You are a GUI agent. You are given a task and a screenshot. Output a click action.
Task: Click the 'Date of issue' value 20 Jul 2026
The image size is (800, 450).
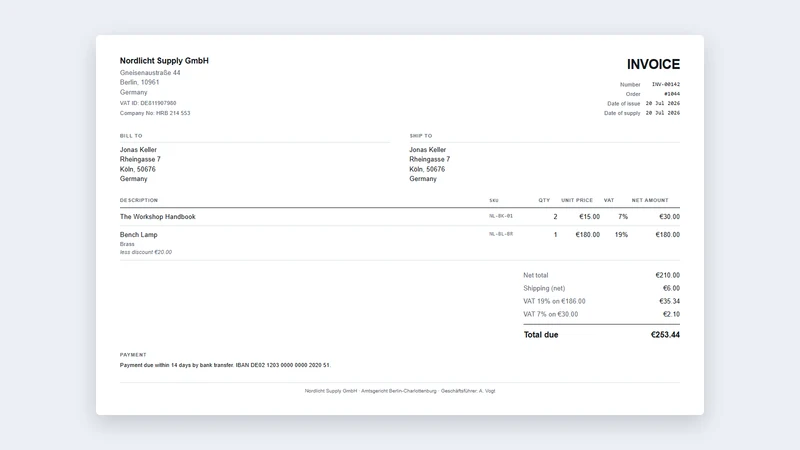coord(663,104)
